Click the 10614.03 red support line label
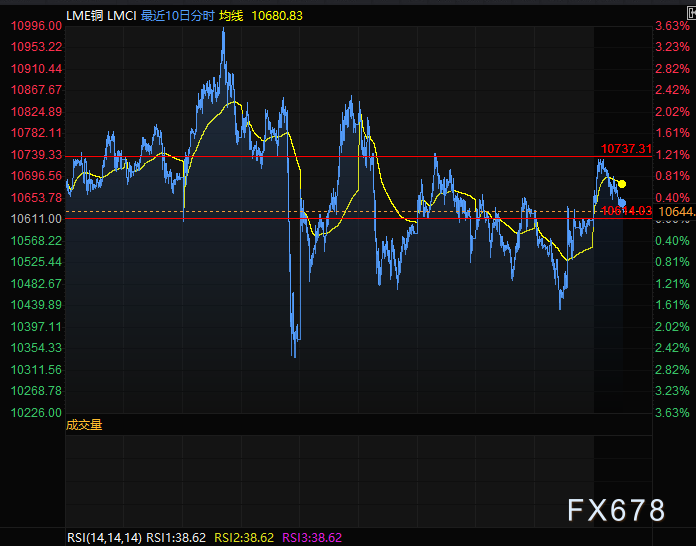This screenshot has width=696, height=546. 626,210
